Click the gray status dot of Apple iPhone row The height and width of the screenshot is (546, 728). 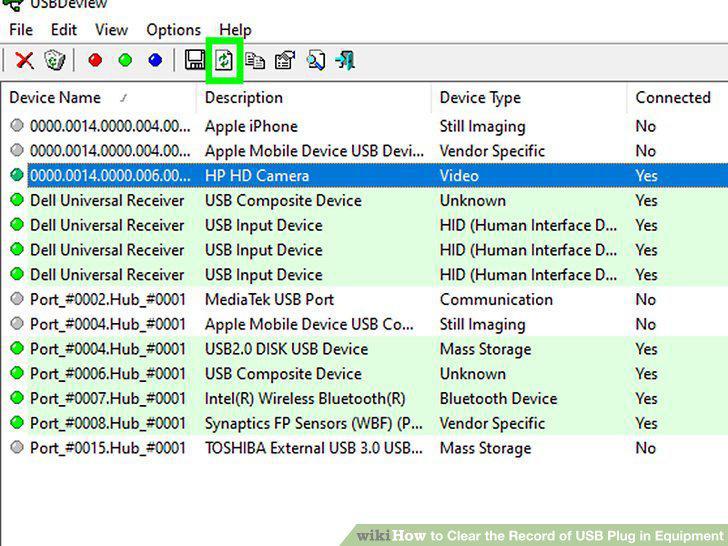click(x=17, y=125)
